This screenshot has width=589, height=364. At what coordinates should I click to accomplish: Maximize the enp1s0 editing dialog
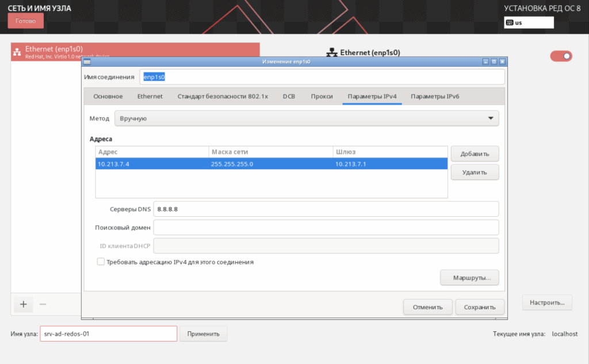coord(494,61)
